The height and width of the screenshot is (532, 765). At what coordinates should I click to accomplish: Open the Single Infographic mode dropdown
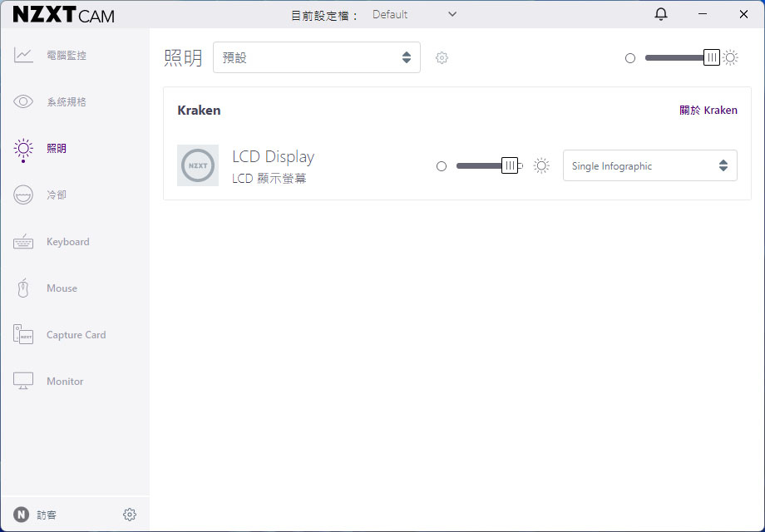click(x=650, y=165)
